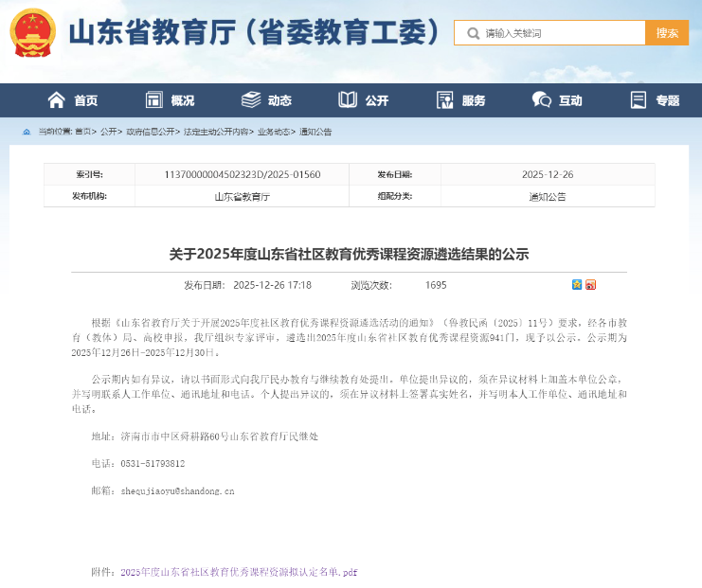
Task: Open the attached 拟认定名单.pdf file
Action: coord(239,573)
